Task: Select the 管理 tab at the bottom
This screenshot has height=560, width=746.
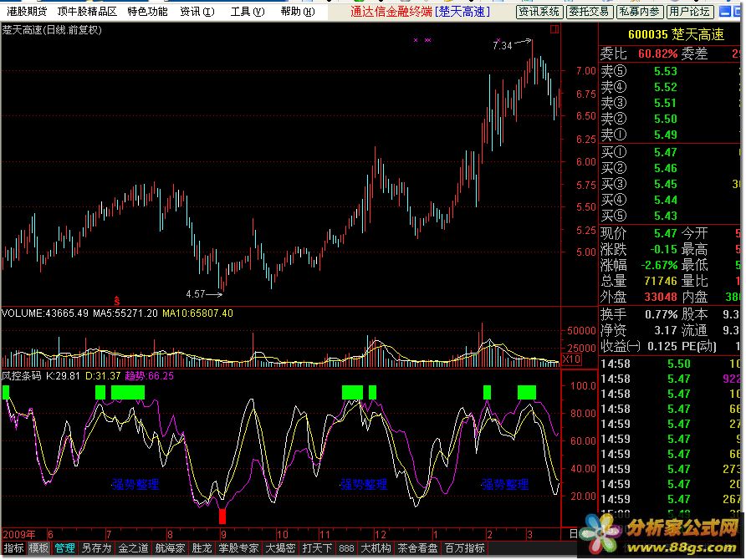Action: [x=64, y=548]
